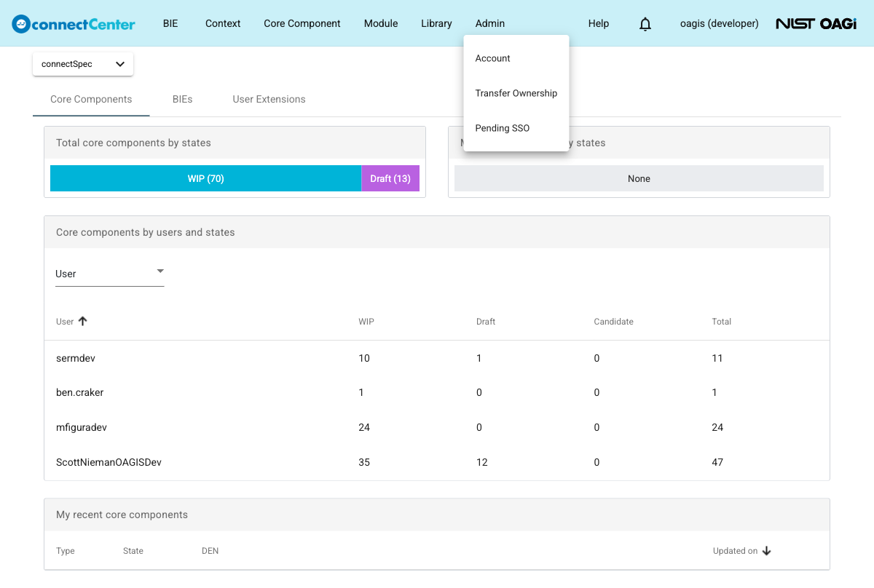Open the BIE menu

click(170, 23)
